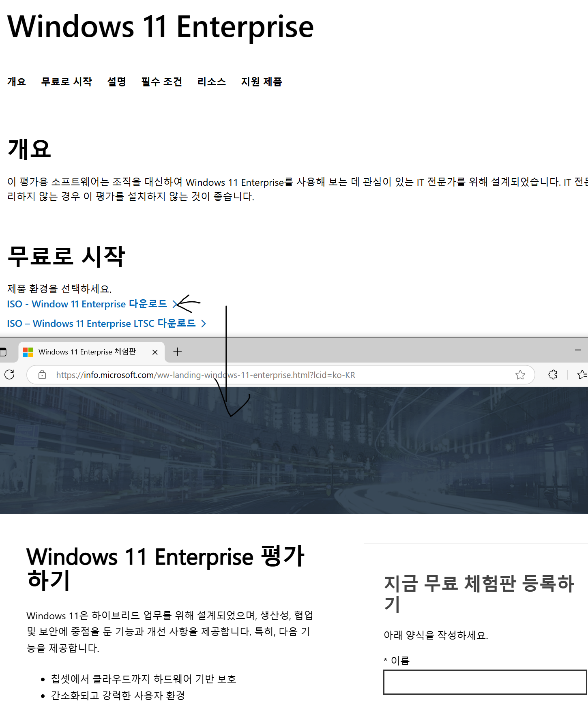The height and width of the screenshot is (702, 588).
Task: Go to the 설명 section tab
Action: [x=117, y=82]
